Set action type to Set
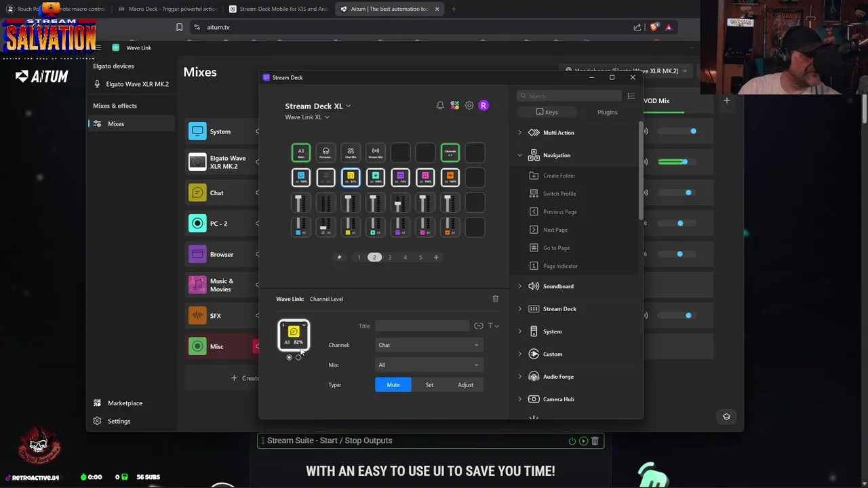The width and height of the screenshot is (868, 488). (x=429, y=385)
